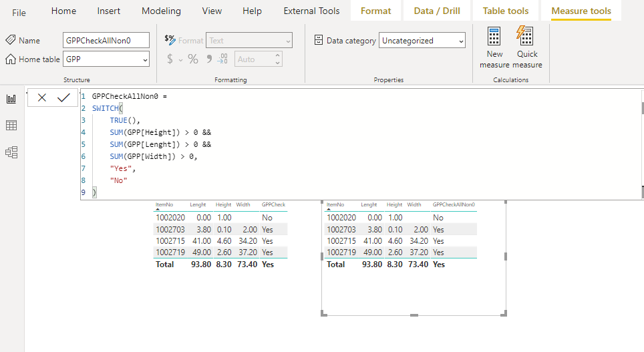Commit formula with the checkmark icon
Viewport: 644px width, 352px height.
[63, 98]
